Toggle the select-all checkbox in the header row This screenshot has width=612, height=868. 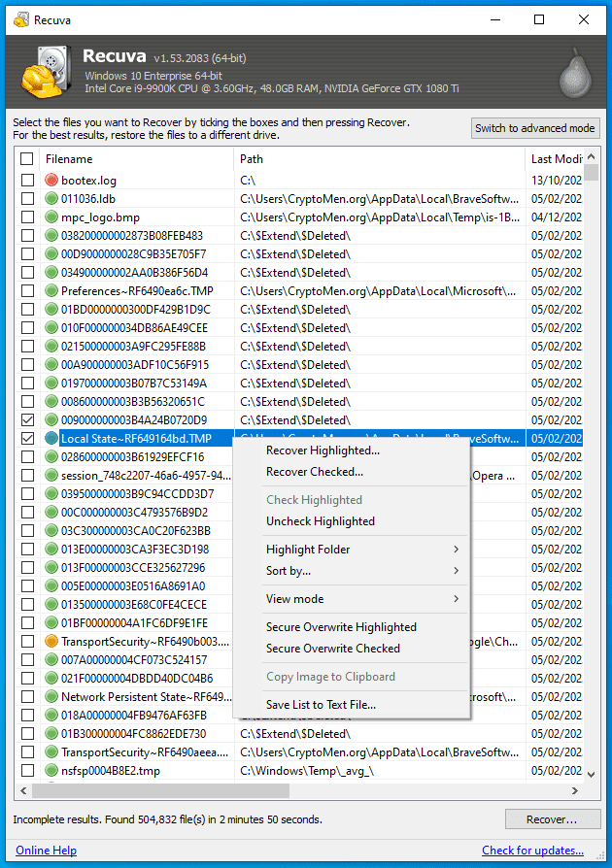click(26, 159)
